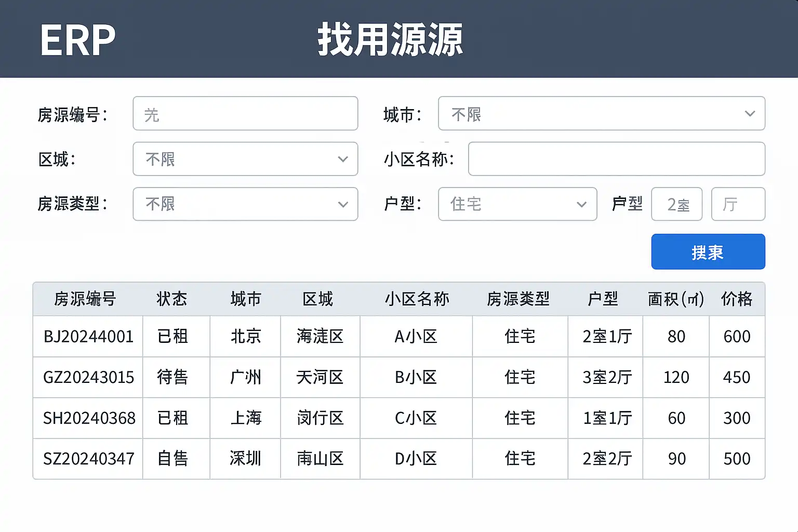Image resolution: width=798 pixels, height=532 pixels.
Task: Click the B小区 cell
Action: pos(416,377)
